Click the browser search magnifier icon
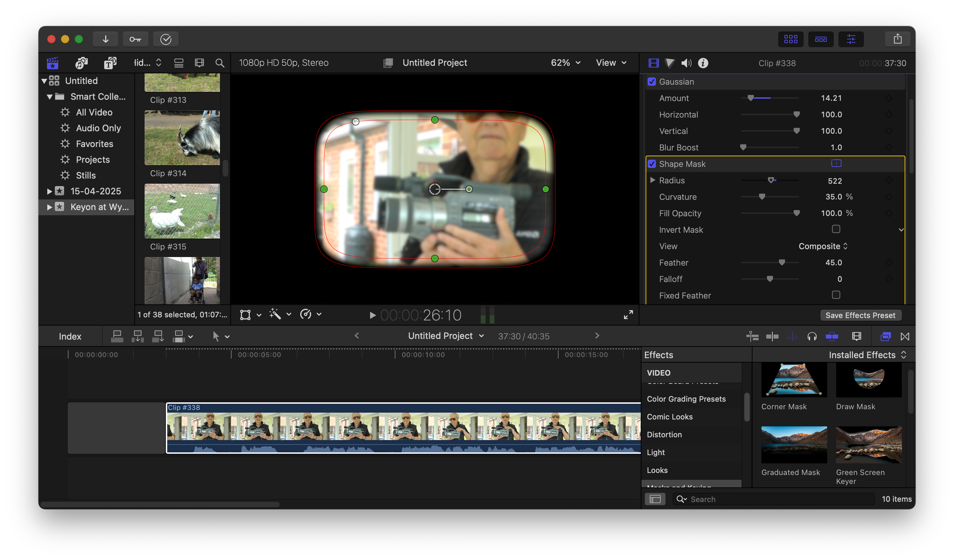Image resolution: width=954 pixels, height=560 pixels. [220, 63]
